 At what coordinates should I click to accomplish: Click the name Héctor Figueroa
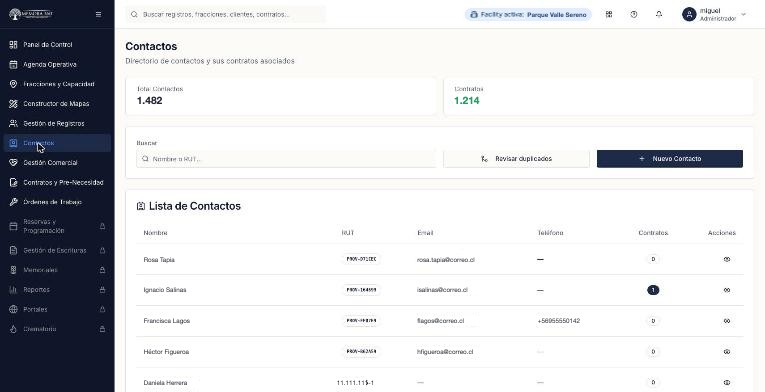tap(166, 351)
